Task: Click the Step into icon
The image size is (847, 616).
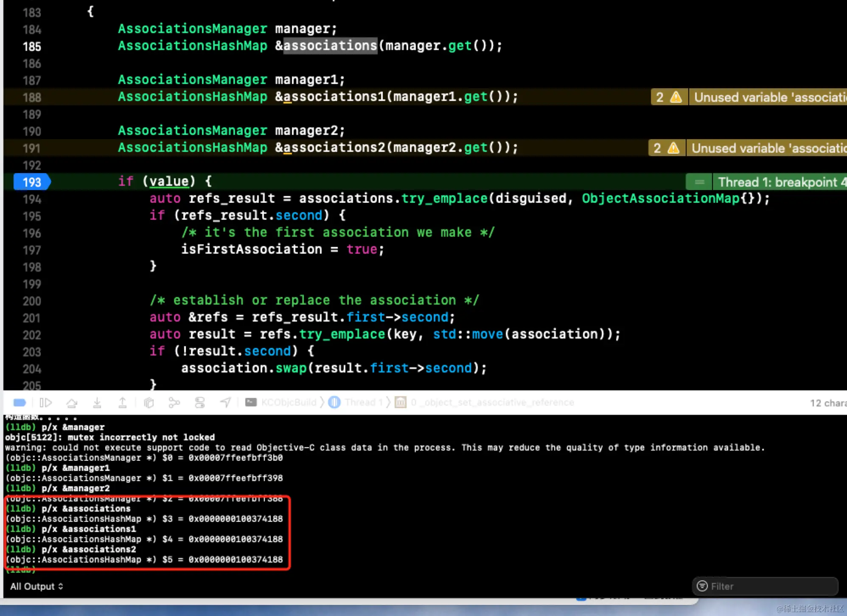Action: point(97,403)
